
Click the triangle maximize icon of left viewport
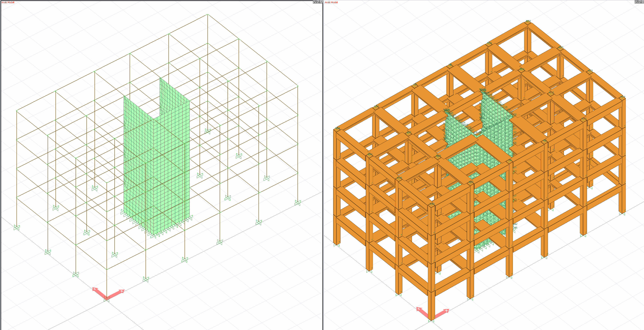click(x=321, y=2)
